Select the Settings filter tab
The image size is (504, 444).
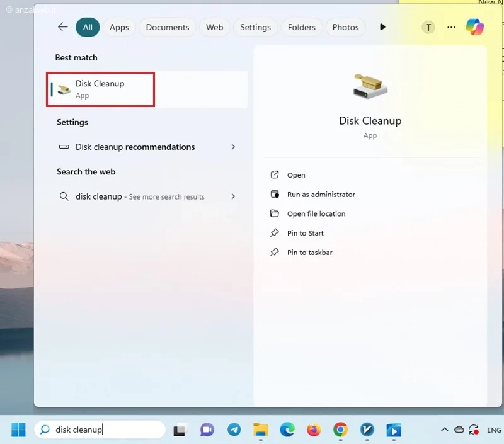(256, 27)
